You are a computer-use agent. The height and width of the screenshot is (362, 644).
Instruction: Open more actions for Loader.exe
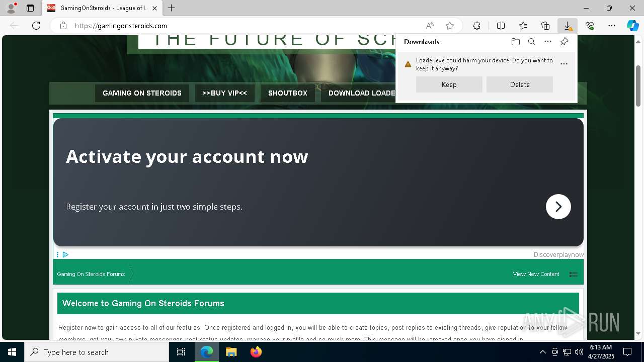click(x=564, y=64)
